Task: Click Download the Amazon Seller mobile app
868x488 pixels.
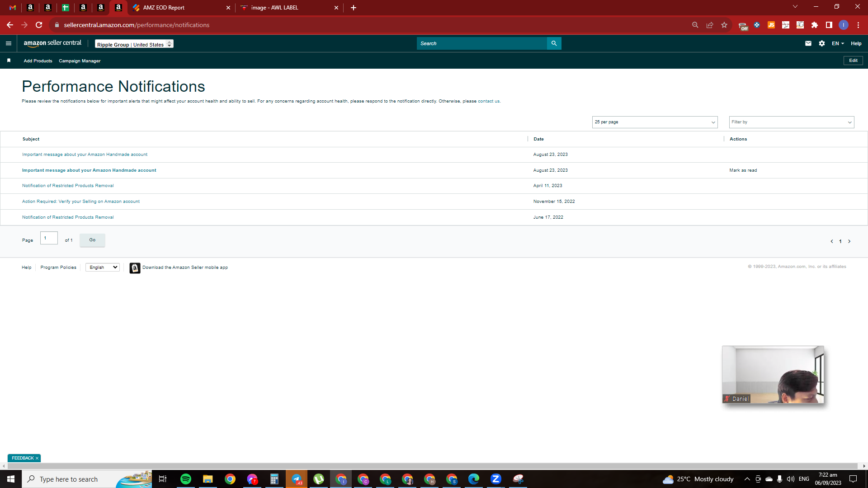Action: click(185, 267)
